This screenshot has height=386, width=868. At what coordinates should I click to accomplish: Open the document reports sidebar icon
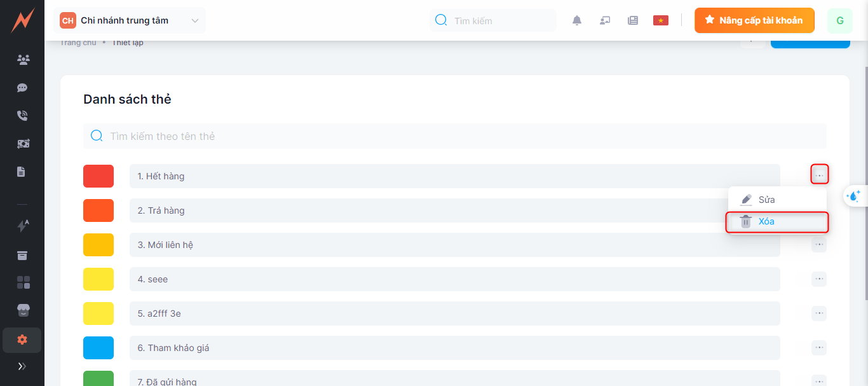(22, 172)
